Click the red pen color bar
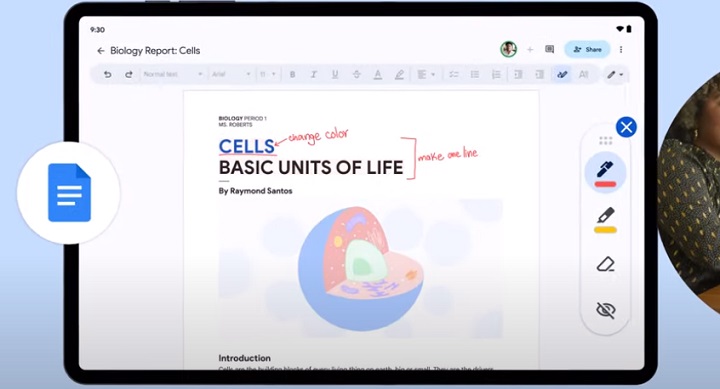Screen dimensions: 720x389 pos(605,184)
